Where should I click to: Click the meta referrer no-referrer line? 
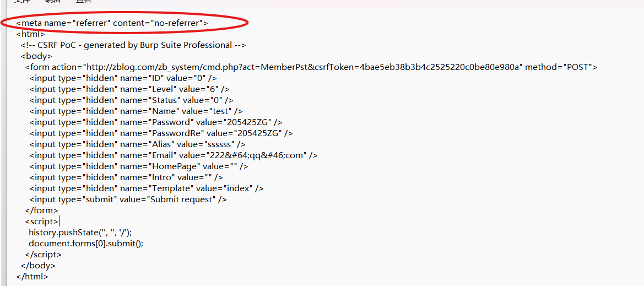point(112,23)
